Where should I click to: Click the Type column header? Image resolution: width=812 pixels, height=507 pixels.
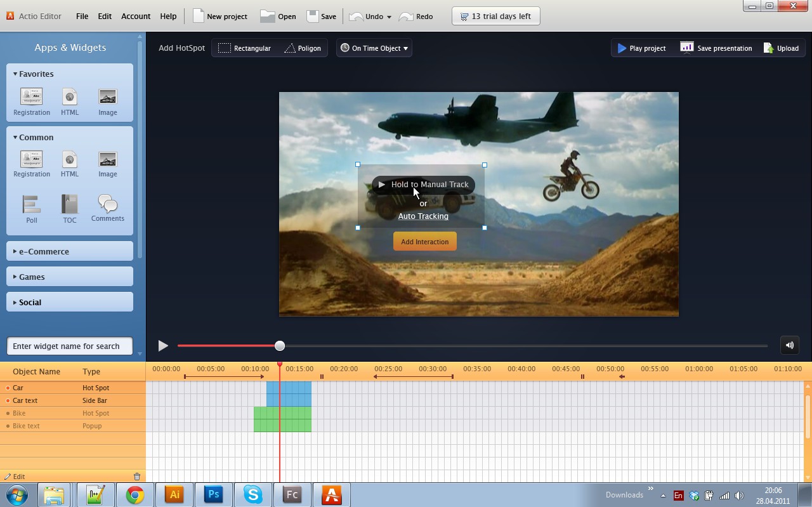click(91, 372)
